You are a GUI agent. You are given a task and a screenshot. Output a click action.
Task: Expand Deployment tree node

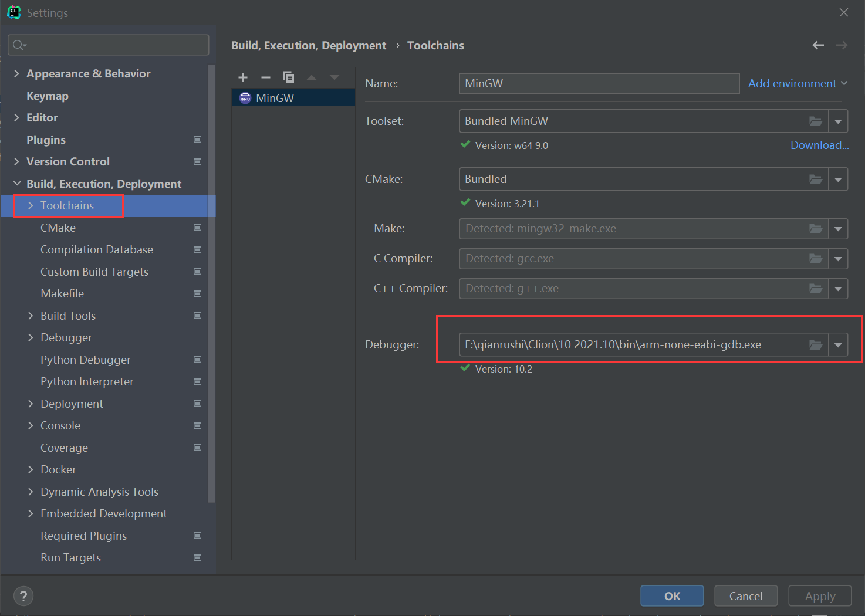point(31,404)
